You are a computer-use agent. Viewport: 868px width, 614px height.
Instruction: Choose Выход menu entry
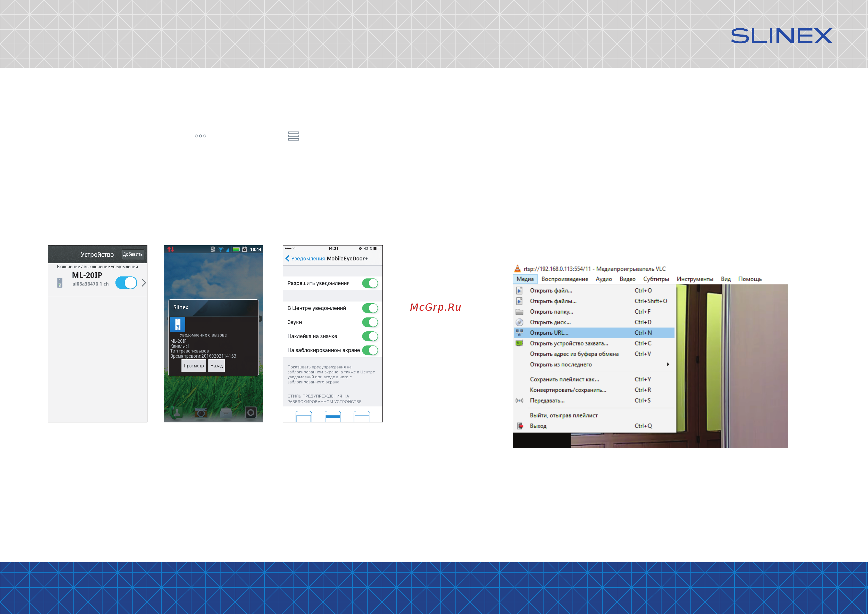594,426
